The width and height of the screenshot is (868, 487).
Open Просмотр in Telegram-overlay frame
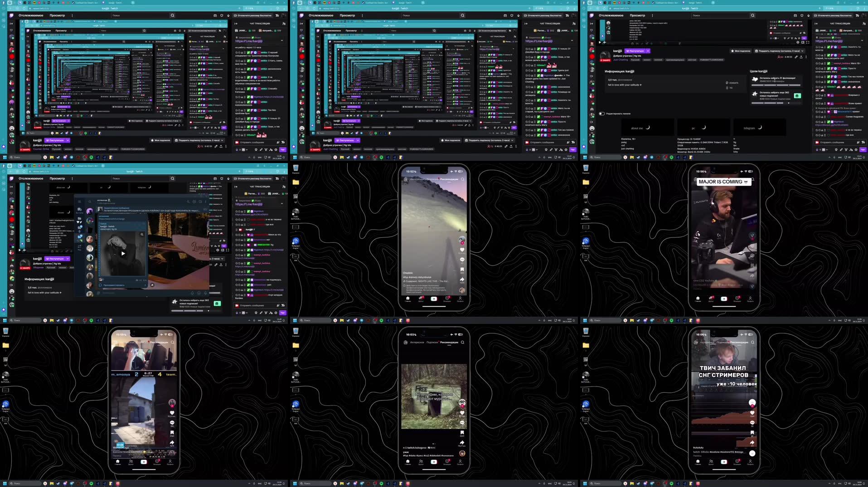[57, 178]
